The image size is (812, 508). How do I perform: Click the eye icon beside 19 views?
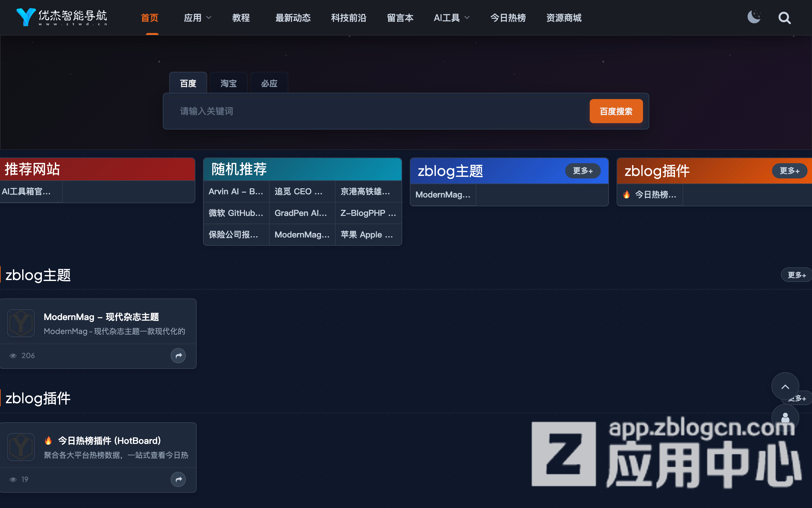pyautogui.click(x=13, y=480)
